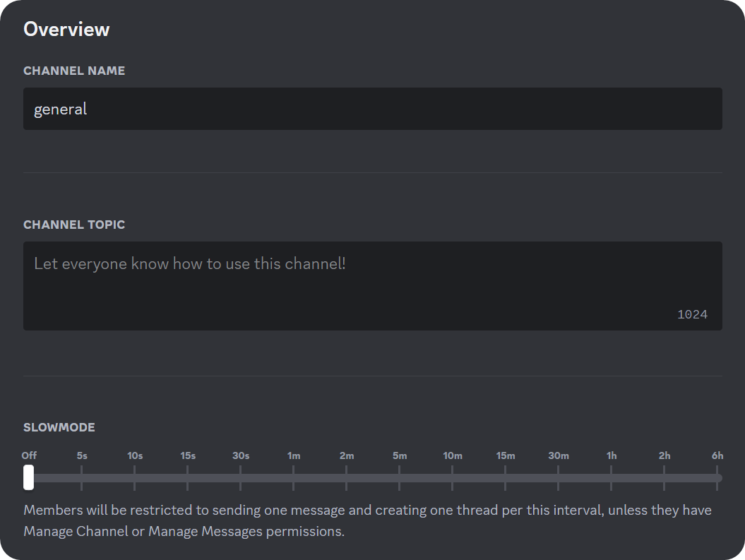Set slowmode to 2 hours
Viewport: 745px width, 560px height.
[664, 478]
